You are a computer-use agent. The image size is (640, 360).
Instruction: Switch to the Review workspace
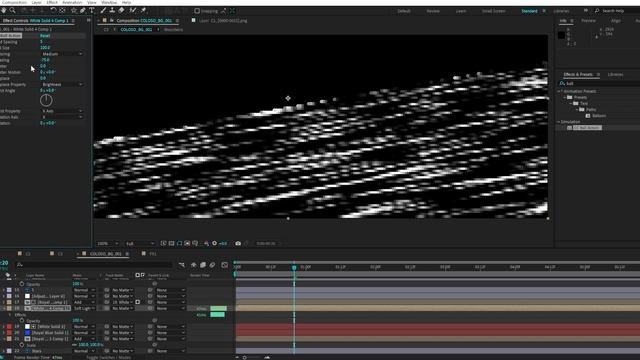click(433, 11)
